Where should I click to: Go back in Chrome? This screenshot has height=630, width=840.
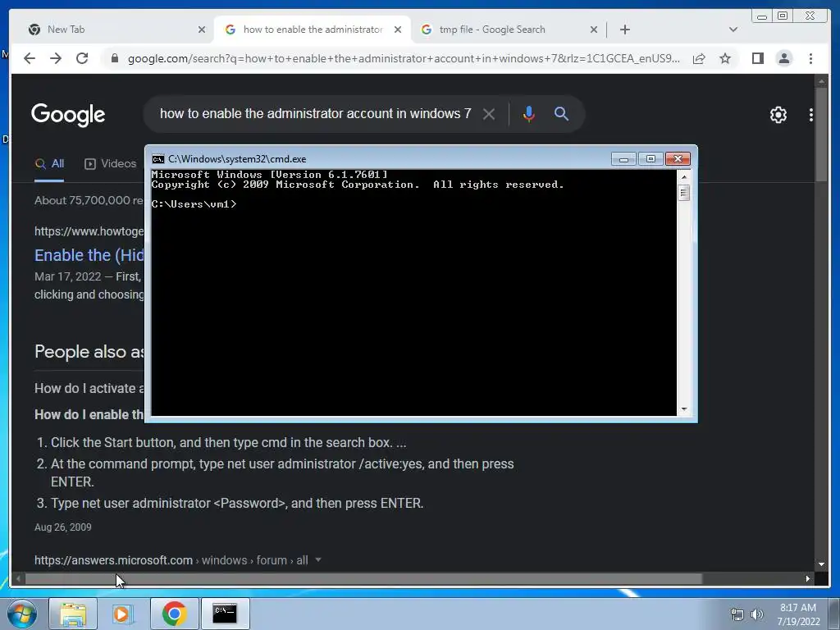click(x=30, y=58)
